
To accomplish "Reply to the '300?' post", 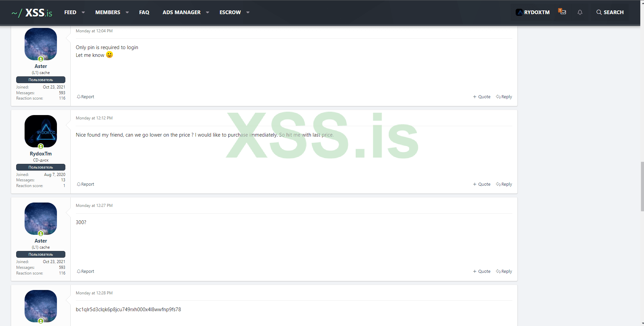I will (x=504, y=271).
